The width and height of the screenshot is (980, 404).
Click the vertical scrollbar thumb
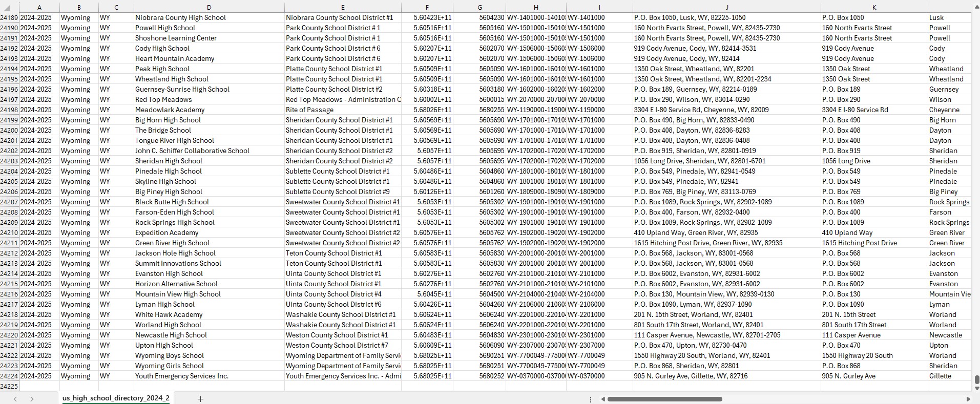[x=976, y=379]
